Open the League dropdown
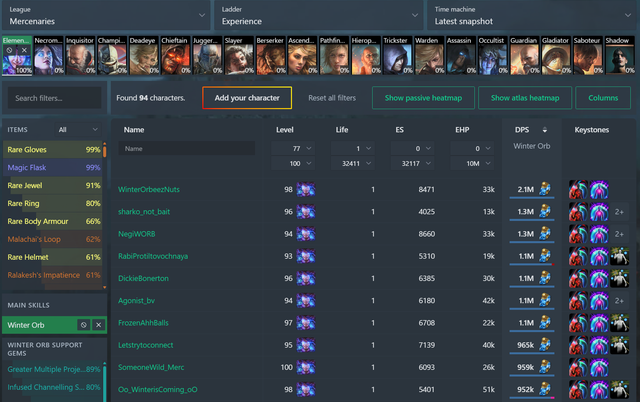 coord(106,16)
